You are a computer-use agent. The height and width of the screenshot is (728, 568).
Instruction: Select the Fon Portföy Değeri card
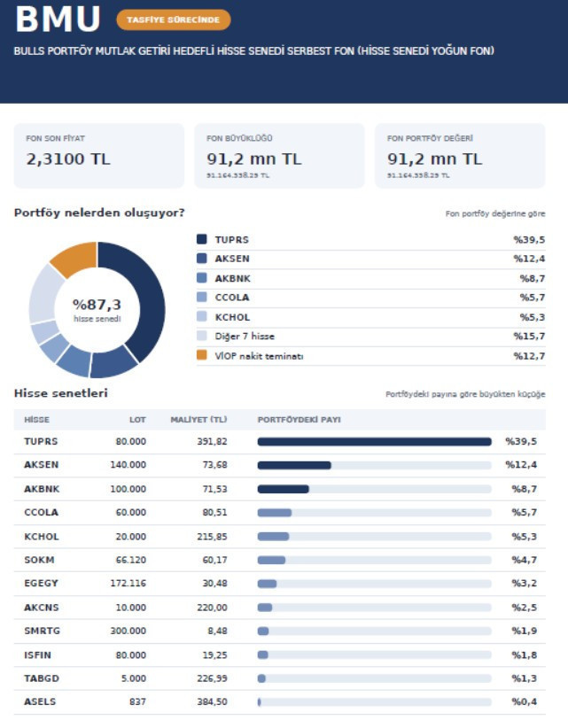pyautogui.click(x=460, y=156)
